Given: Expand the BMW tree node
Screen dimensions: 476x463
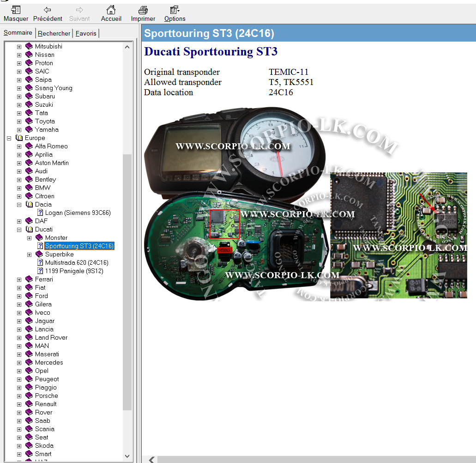Looking at the screenshot, I should (x=19, y=188).
